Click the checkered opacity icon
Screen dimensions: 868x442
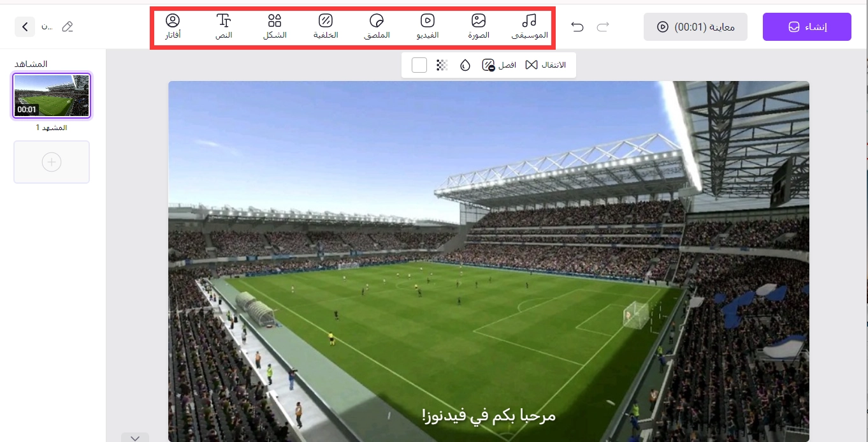coord(442,65)
